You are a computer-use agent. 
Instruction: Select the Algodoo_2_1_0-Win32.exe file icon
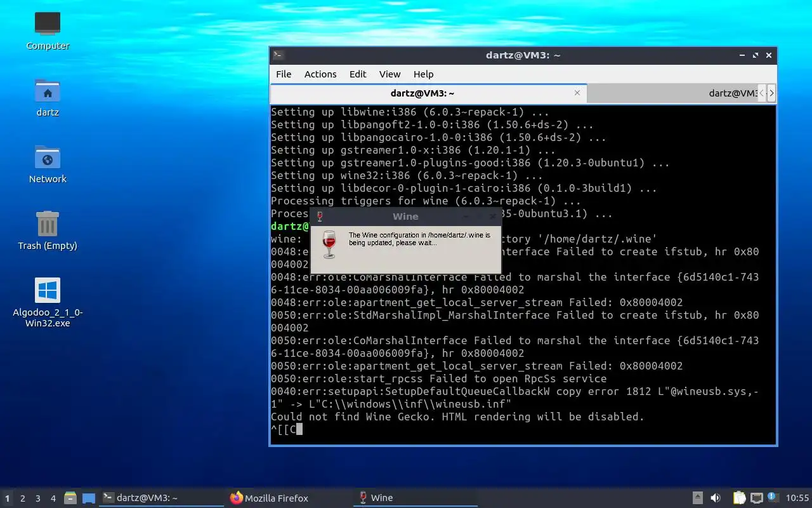[48, 290]
